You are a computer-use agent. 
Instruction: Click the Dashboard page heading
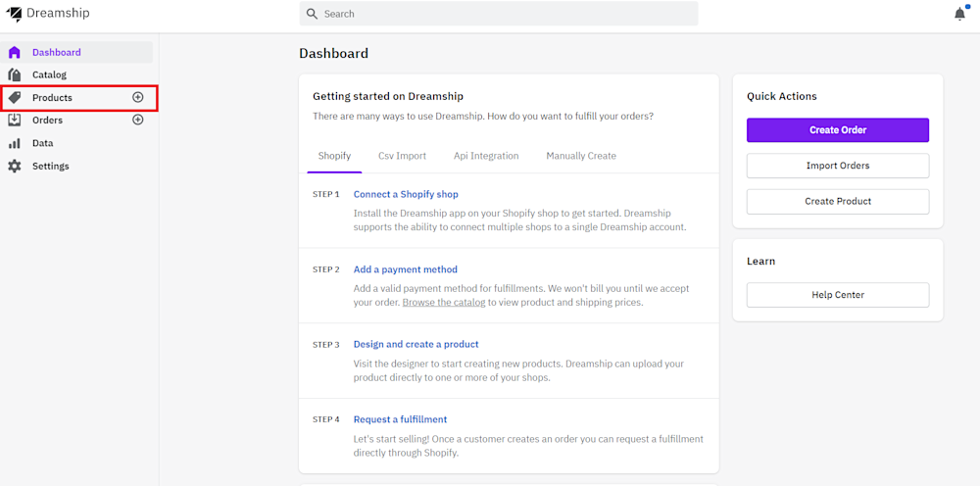(x=334, y=54)
